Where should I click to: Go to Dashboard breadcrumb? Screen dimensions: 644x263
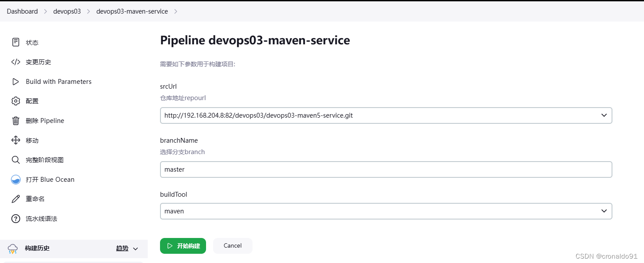tap(22, 11)
